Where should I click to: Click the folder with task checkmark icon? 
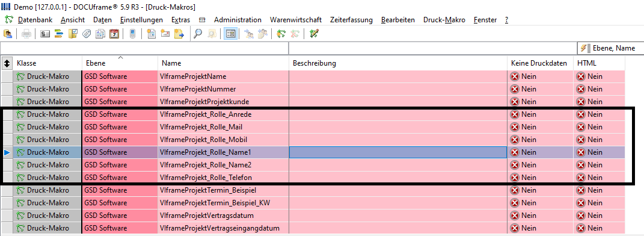[x=73, y=34]
